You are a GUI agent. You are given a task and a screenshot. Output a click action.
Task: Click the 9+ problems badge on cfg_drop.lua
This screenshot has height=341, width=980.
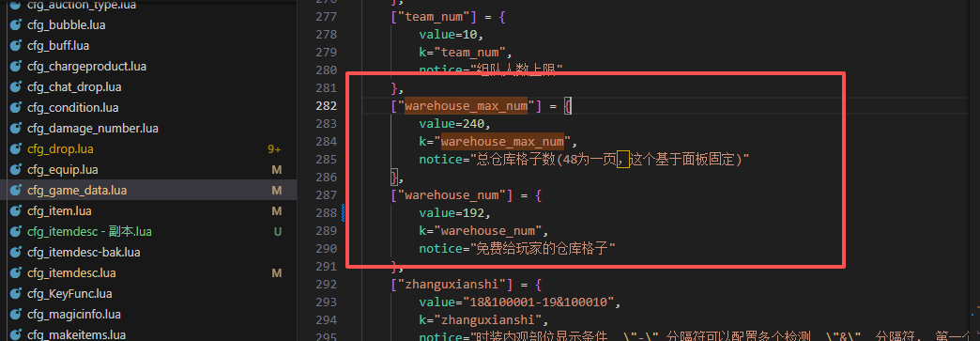[274, 149]
